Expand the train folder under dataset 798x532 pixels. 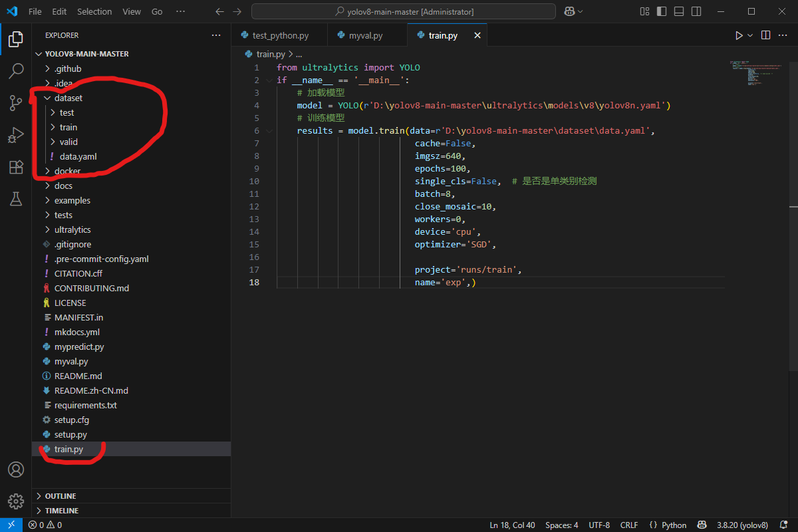click(x=53, y=127)
